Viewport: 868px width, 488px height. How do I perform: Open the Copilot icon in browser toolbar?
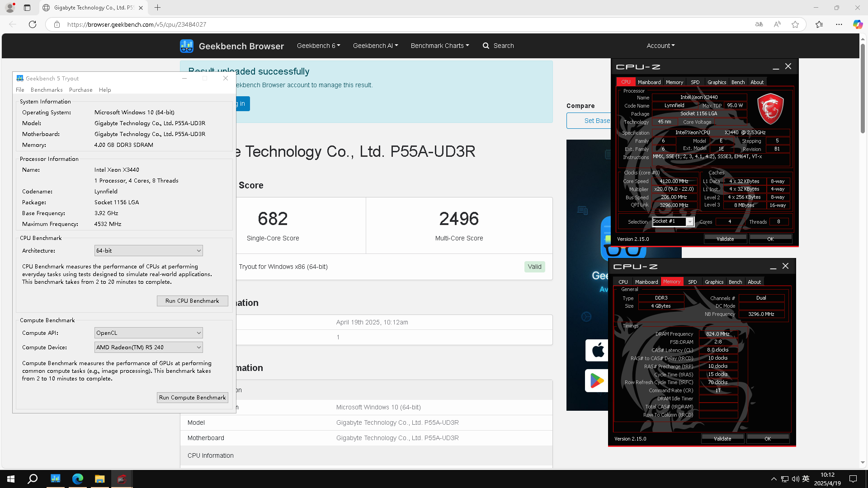point(858,24)
